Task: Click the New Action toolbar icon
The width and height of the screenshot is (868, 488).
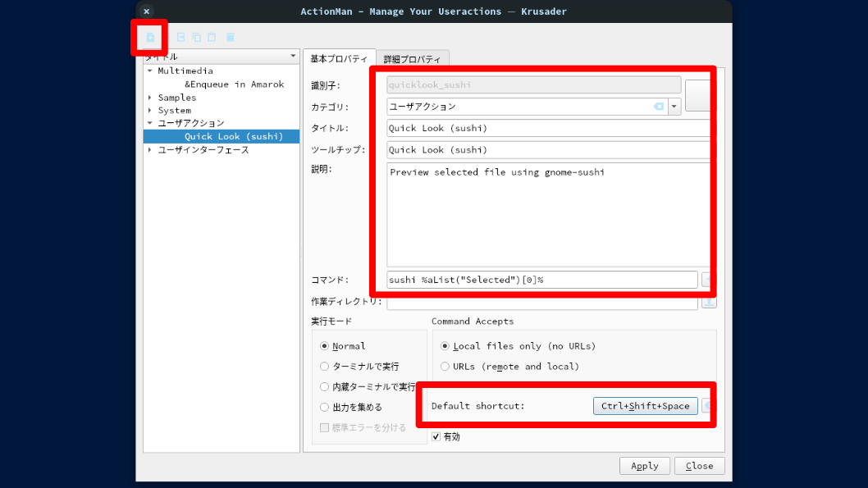Action: (150, 37)
